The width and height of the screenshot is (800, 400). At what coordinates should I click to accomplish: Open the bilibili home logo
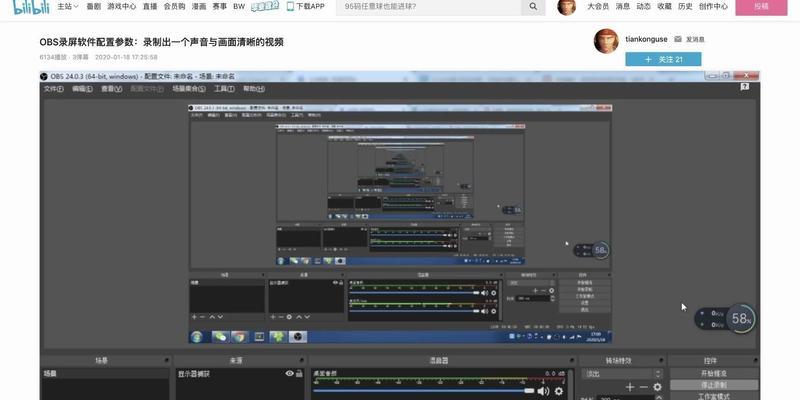(x=31, y=7)
